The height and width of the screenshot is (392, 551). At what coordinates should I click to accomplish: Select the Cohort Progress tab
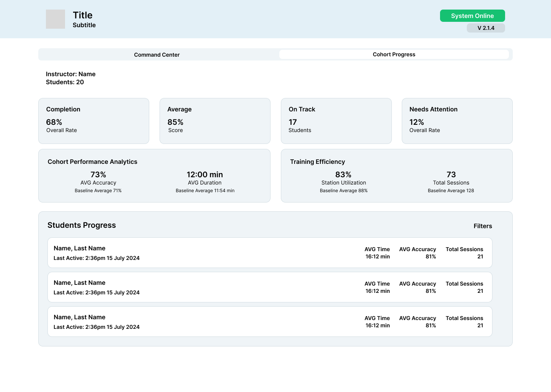click(x=394, y=54)
